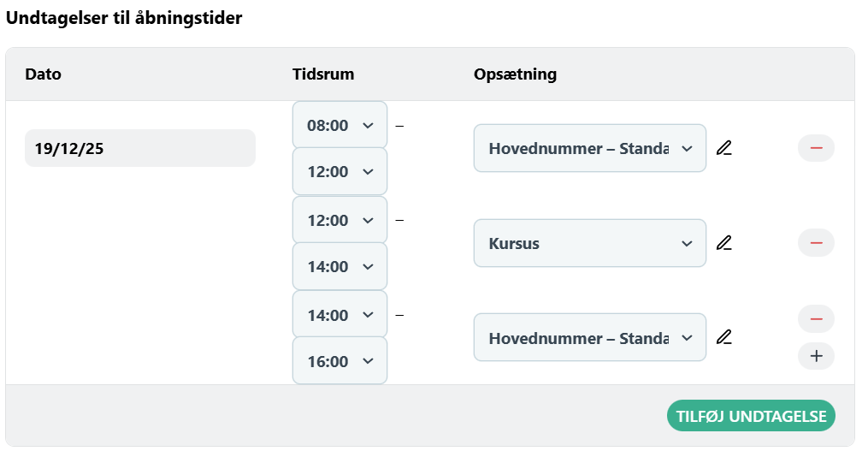Open the 08:00 start time dropdown
The width and height of the screenshot is (868, 457).
(x=340, y=125)
